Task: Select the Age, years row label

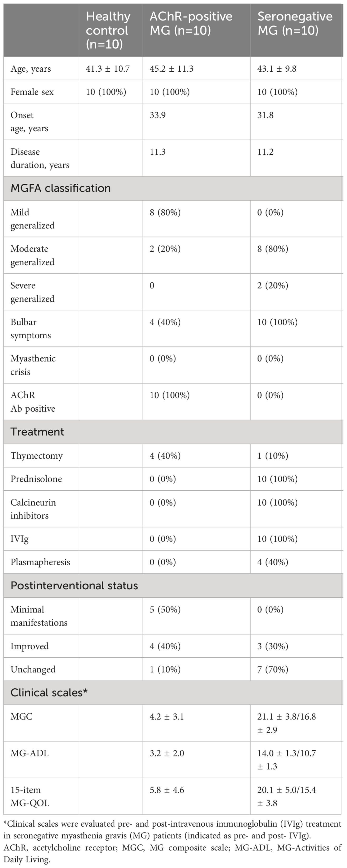Action: (x=31, y=69)
